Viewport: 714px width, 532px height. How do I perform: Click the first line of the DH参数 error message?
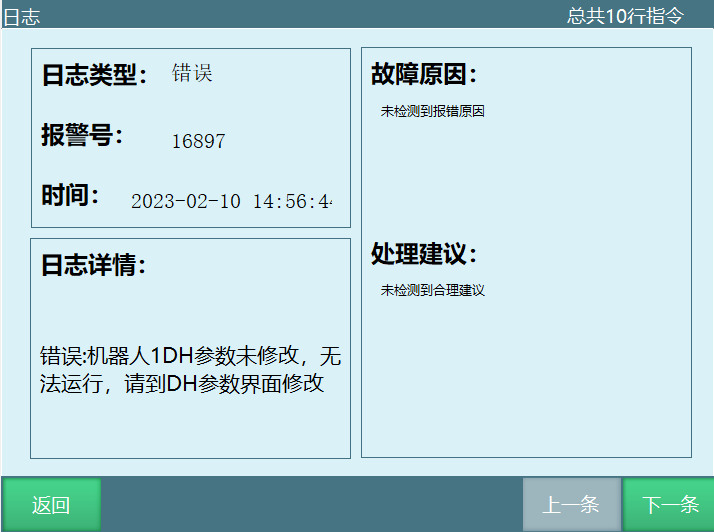(x=190, y=356)
